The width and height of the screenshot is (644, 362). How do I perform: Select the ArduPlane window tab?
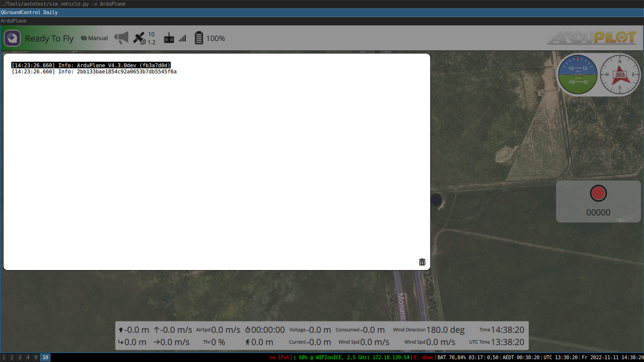pyautogui.click(x=14, y=21)
